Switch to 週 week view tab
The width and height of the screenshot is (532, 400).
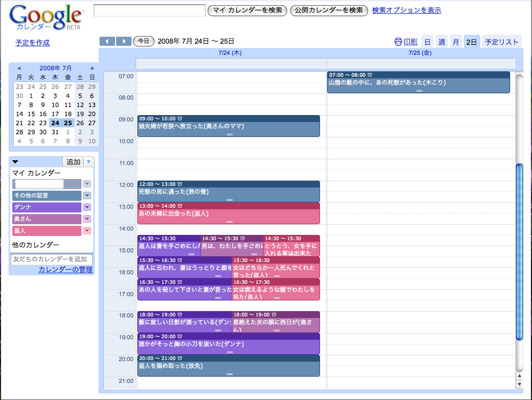[x=441, y=42]
